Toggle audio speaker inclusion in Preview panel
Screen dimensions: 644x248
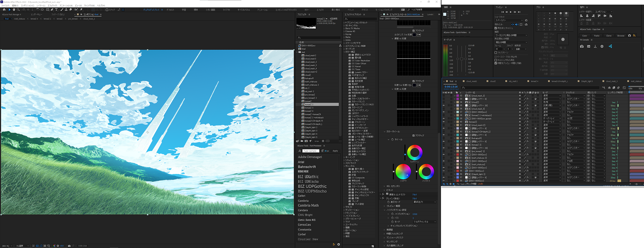click(517, 24)
